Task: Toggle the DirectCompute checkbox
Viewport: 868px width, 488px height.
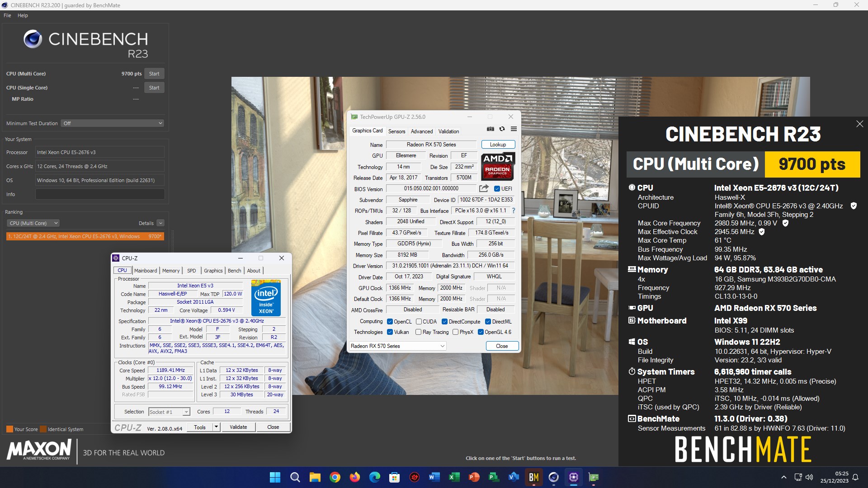Action: (444, 322)
